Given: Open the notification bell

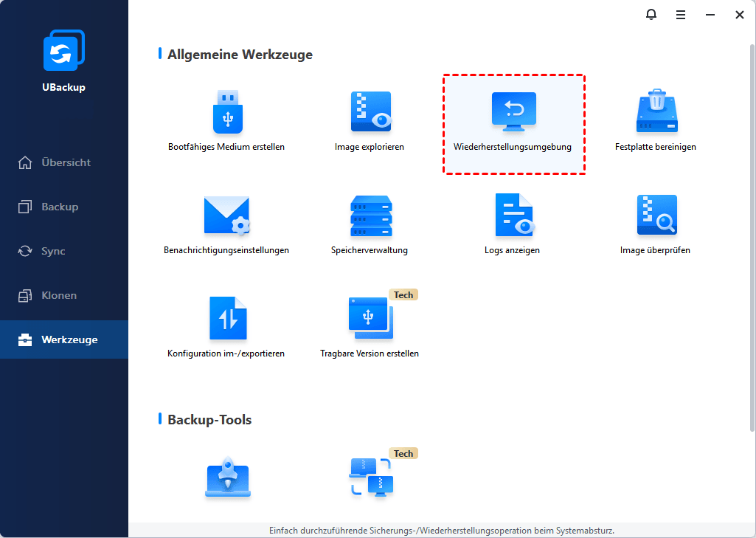Looking at the screenshot, I should (651, 14).
